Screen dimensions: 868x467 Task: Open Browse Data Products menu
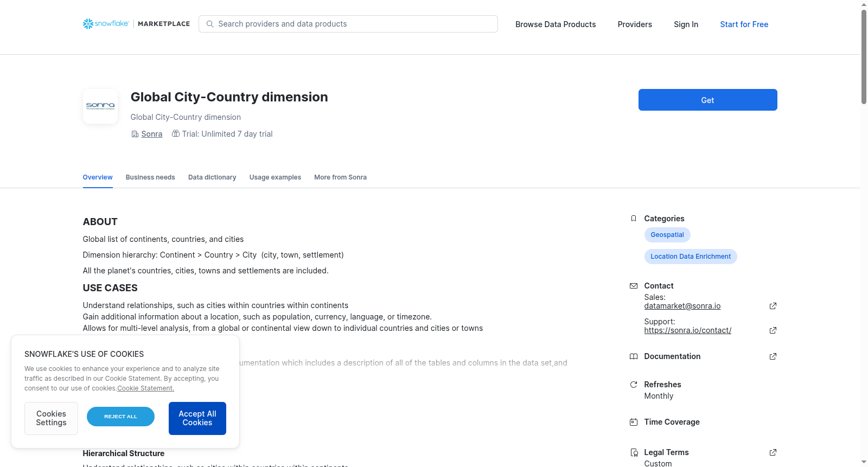pyautogui.click(x=556, y=24)
